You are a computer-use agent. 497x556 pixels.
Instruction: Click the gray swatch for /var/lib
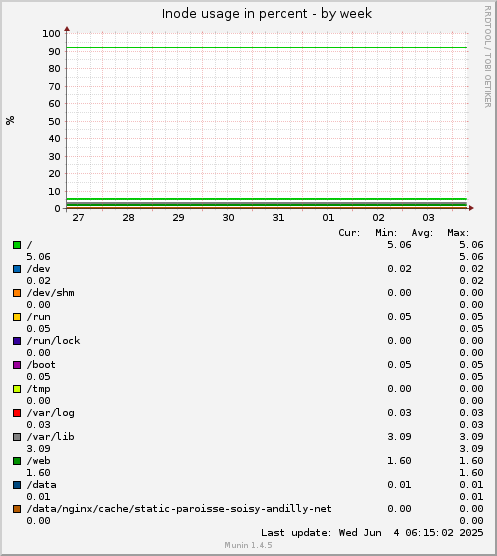click(17, 437)
